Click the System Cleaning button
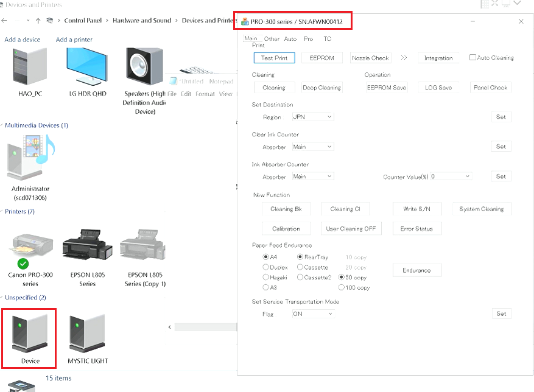This screenshot has height=392, width=534. point(482,209)
